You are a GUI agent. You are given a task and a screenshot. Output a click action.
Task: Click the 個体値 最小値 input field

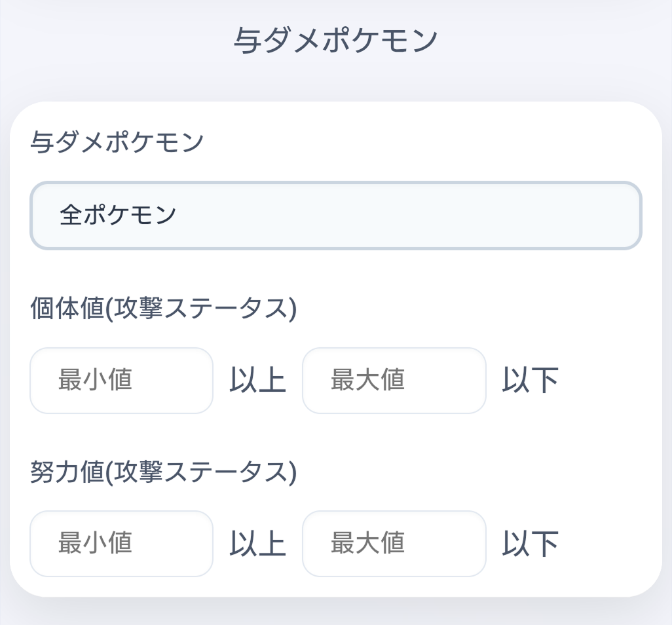pyautogui.click(x=121, y=381)
